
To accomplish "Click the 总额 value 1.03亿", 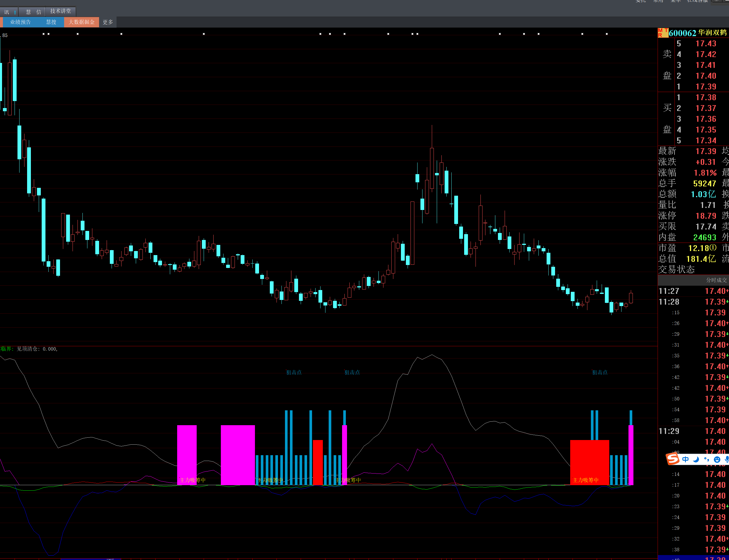I will (703, 194).
